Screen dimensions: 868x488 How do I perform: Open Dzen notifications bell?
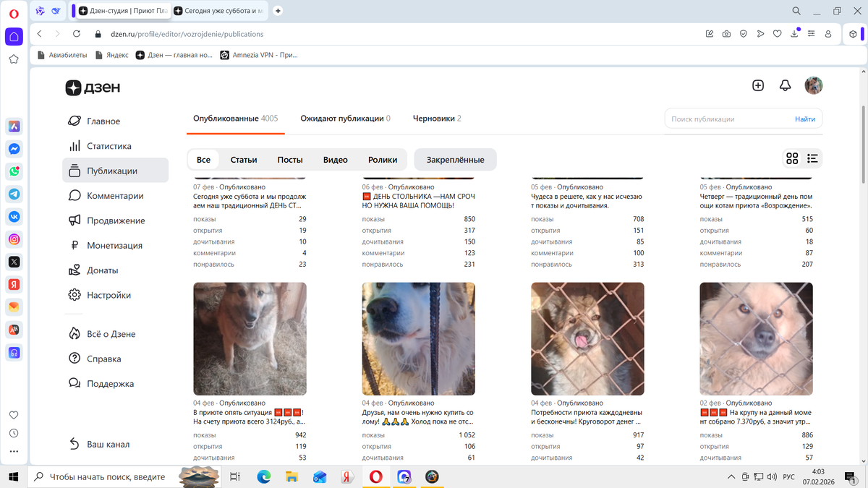point(785,85)
